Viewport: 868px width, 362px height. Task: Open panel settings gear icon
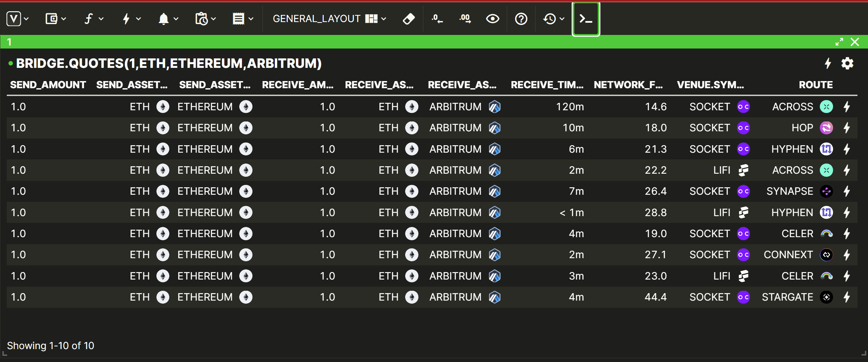[847, 63]
